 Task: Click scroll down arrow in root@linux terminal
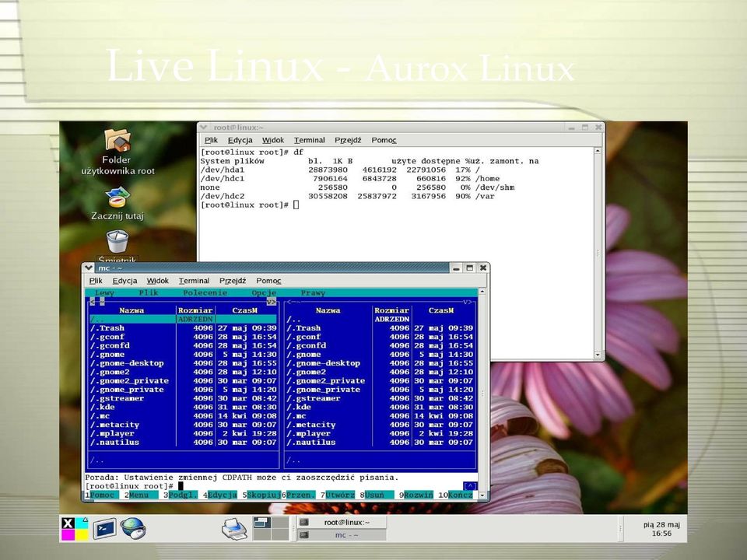[x=598, y=355]
